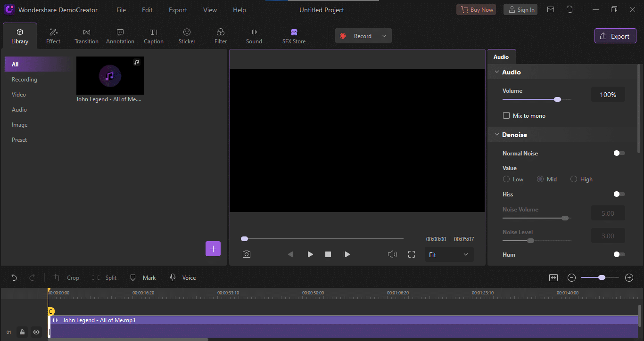This screenshot has width=644, height=341.
Task: Add a marker with Mark tool
Action: [x=143, y=278]
